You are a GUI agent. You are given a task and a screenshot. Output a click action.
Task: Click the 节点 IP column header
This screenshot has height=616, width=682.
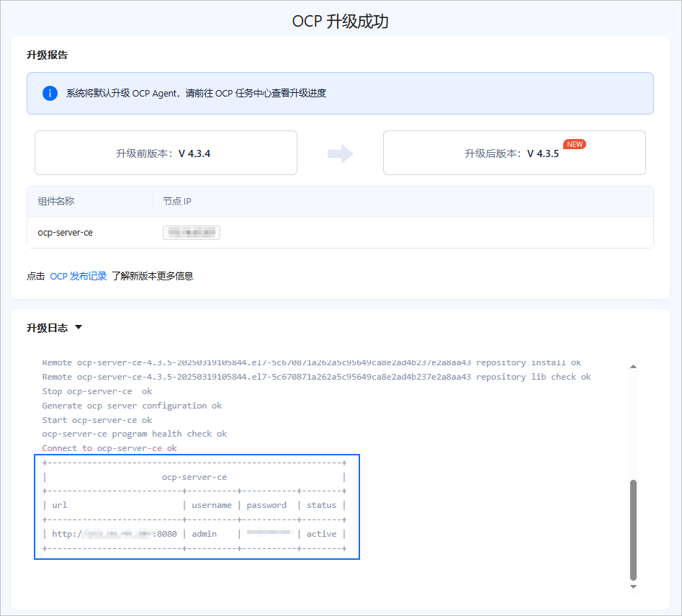pos(177,201)
